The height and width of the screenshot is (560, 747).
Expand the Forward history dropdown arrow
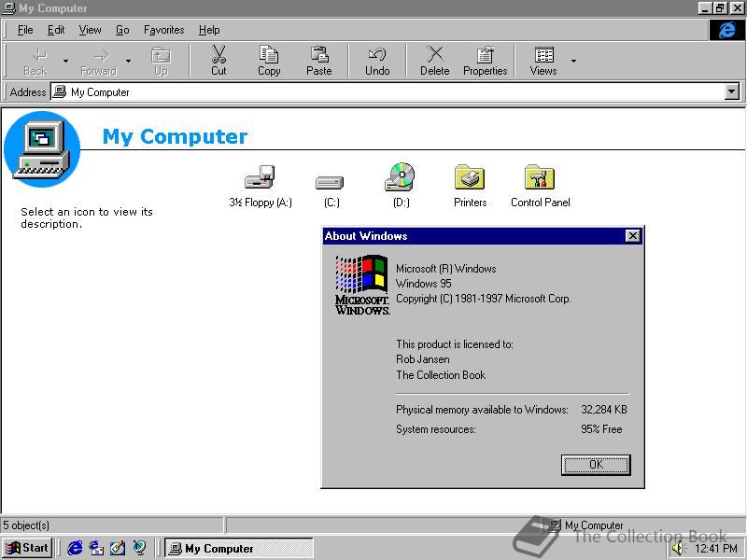(x=128, y=61)
